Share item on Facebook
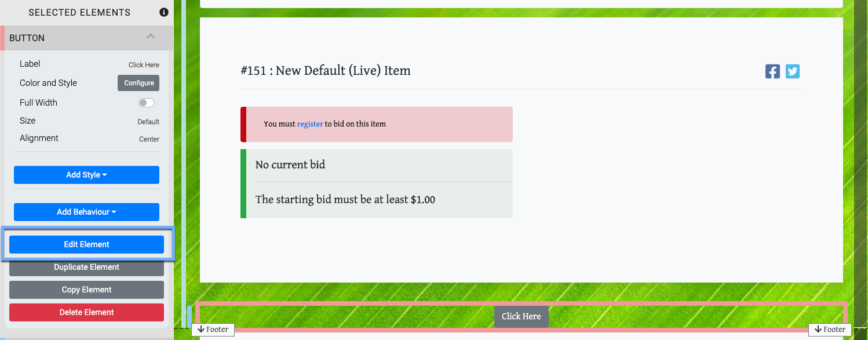Viewport: 868px width, 340px height. pos(772,71)
